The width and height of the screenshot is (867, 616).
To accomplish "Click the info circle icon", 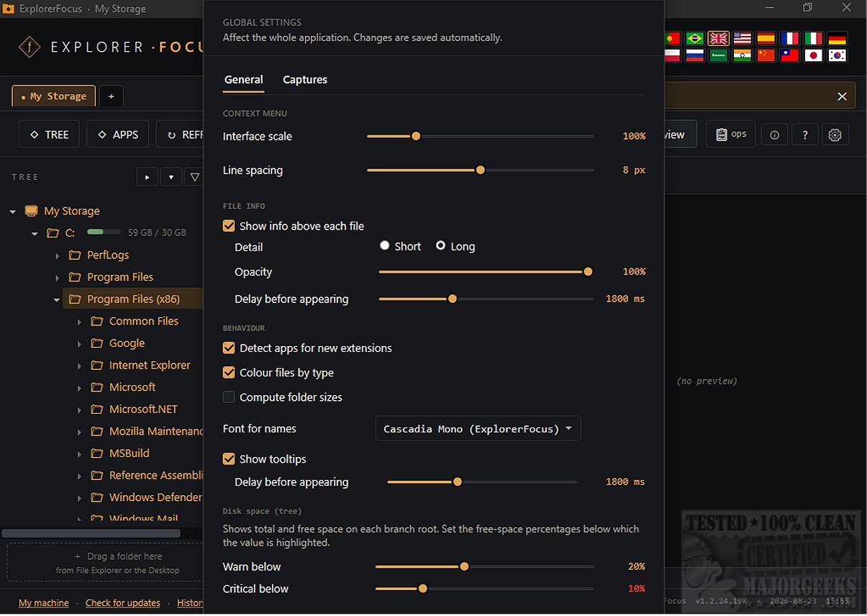I will 774,135.
